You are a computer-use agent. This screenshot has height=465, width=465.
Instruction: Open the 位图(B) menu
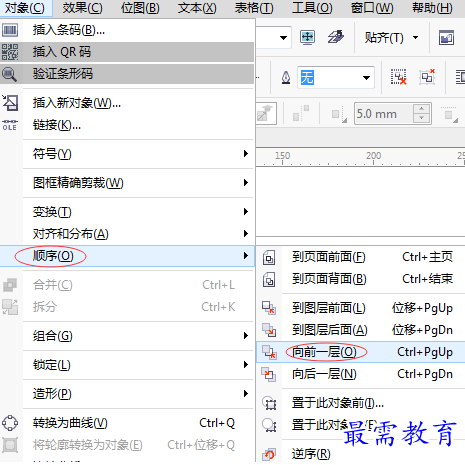pyautogui.click(x=140, y=8)
